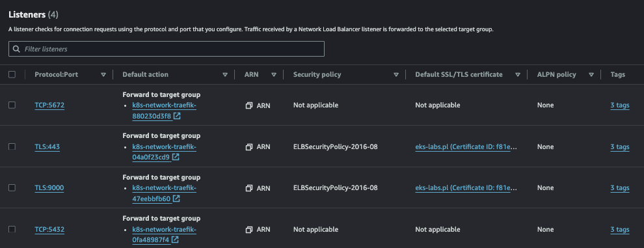Click certificate 'Not applicable' in TCP:5432 row
Viewport: 644px width, 248px height.
tap(438, 229)
